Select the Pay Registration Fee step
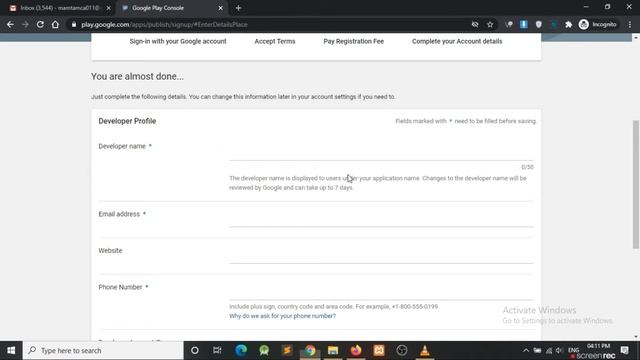Screen dimensions: 640x360 pos(353,41)
